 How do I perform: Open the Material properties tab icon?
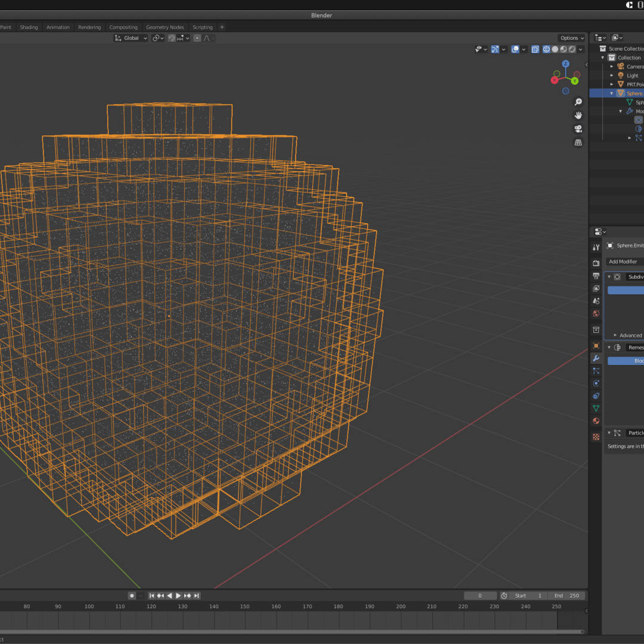pos(596,421)
